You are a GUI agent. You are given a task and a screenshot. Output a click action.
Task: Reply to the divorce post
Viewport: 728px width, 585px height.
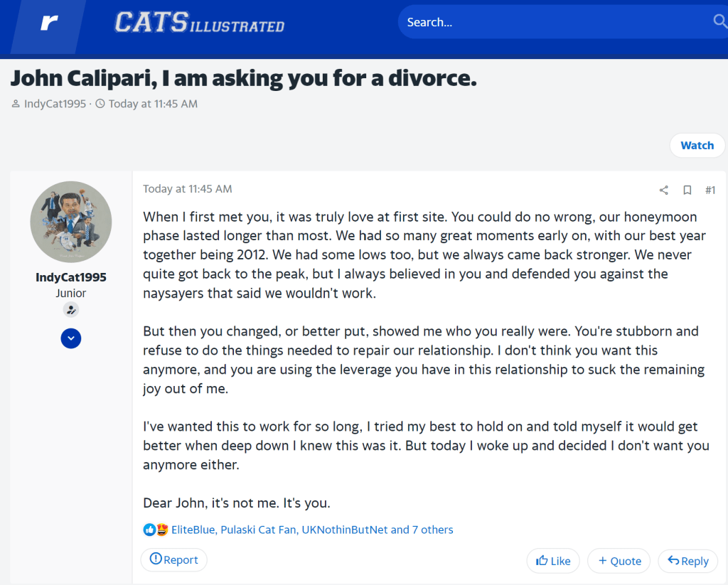pyautogui.click(x=687, y=561)
